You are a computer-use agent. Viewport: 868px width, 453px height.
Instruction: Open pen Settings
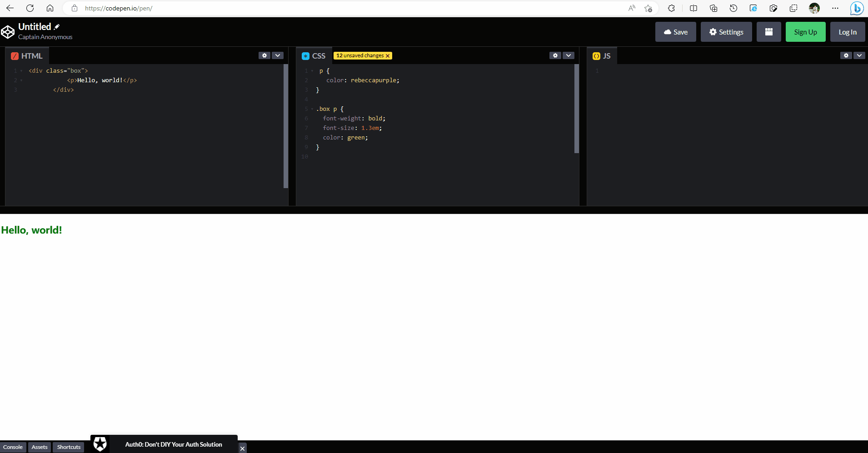pos(726,32)
